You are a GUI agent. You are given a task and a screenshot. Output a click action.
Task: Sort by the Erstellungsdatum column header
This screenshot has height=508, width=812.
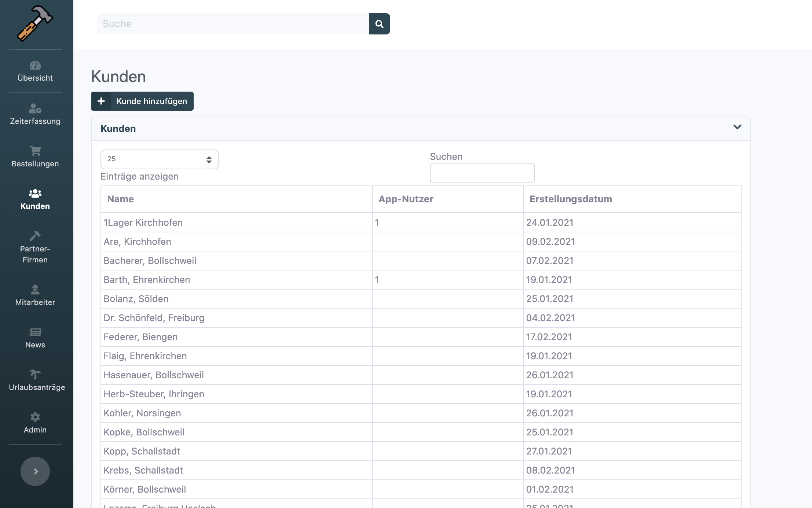570,199
